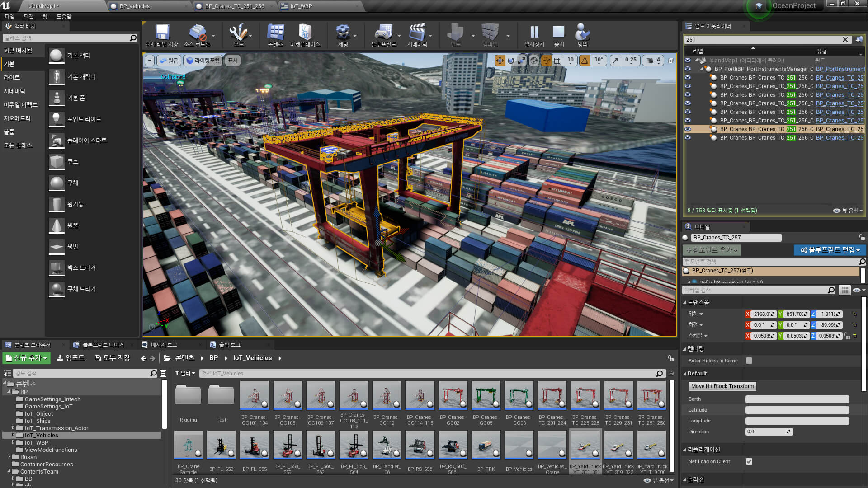Select the Geometry category in Place Actors
Viewport: 868px width, 488px height.
(x=17, y=118)
